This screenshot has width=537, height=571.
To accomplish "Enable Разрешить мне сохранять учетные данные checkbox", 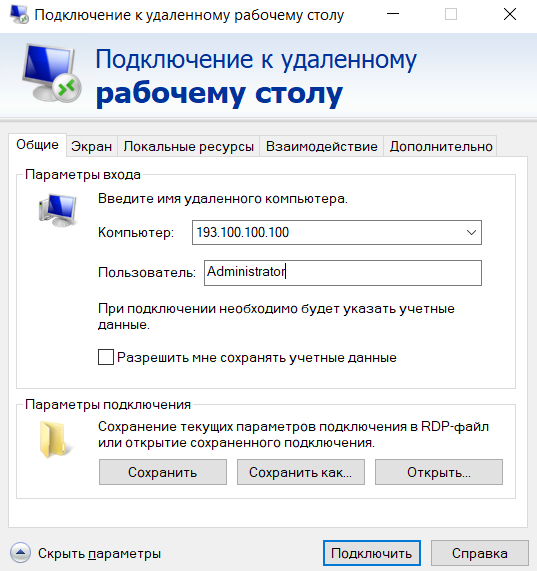I will click(x=106, y=357).
